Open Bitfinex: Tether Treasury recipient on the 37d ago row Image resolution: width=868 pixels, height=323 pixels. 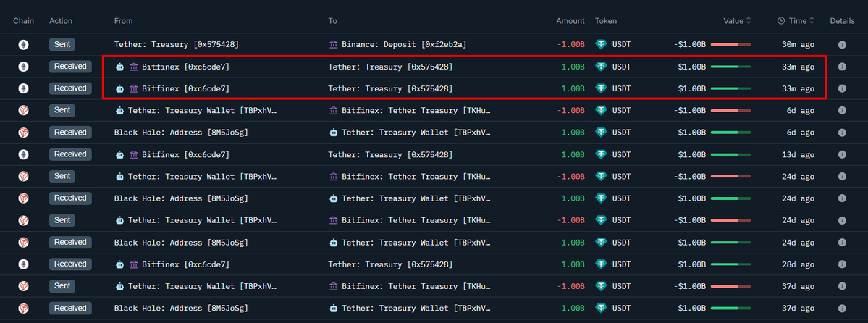[416, 286]
